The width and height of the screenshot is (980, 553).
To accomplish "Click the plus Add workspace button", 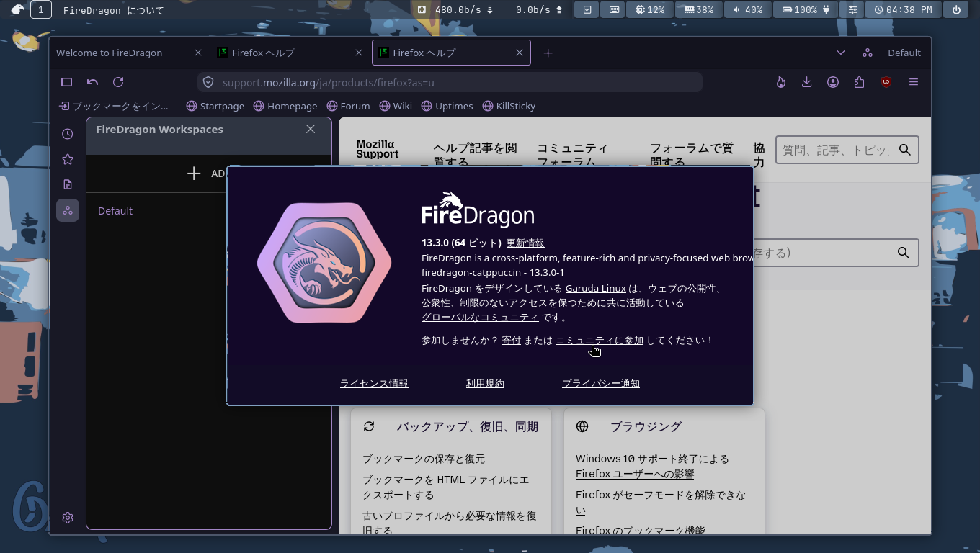I will [x=194, y=174].
